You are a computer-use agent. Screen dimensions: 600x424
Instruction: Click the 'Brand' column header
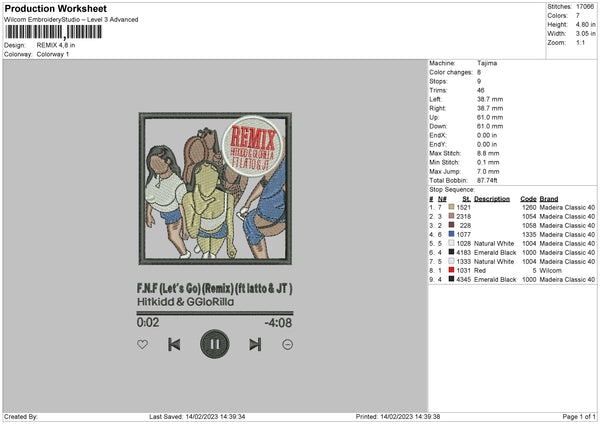pyautogui.click(x=549, y=199)
